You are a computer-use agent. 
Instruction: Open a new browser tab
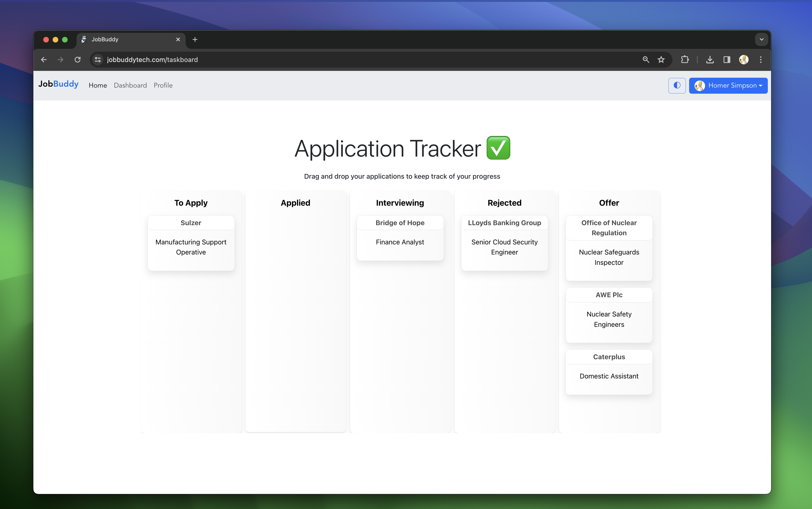click(x=195, y=39)
